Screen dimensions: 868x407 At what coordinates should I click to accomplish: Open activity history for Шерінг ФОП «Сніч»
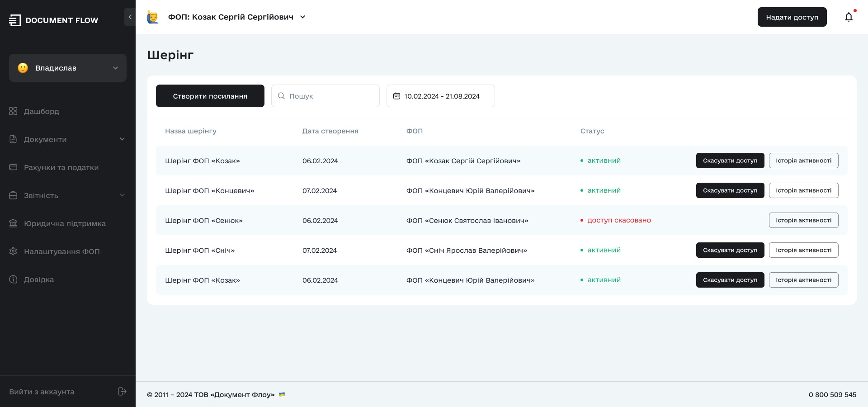click(x=804, y=250)
